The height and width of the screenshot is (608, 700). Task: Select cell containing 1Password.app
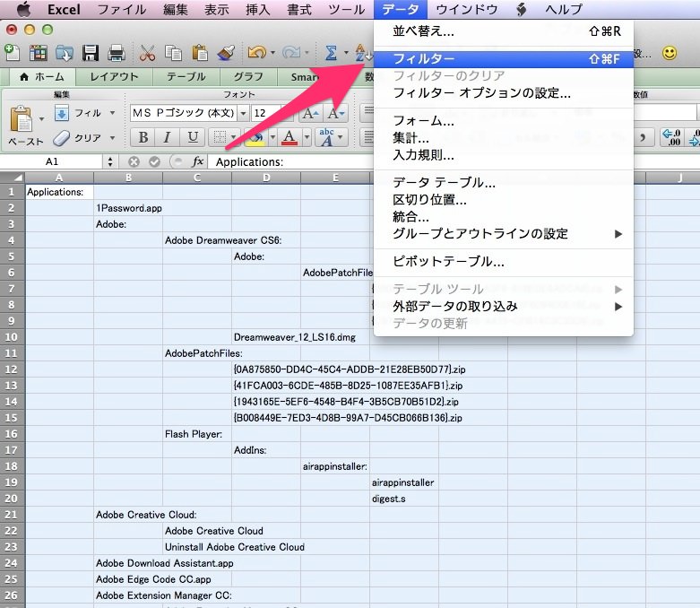[128, 208]
